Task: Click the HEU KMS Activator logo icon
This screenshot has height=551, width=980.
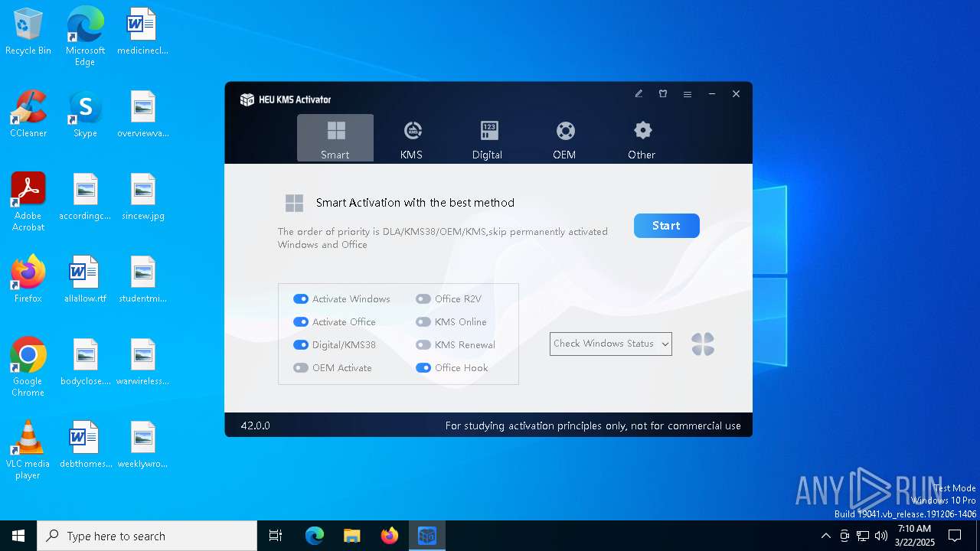Action: (x=247, y=99)
